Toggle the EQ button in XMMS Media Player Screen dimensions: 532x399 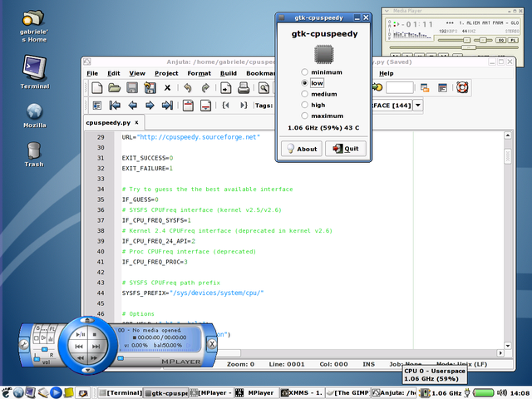click(x=500, y=41)
